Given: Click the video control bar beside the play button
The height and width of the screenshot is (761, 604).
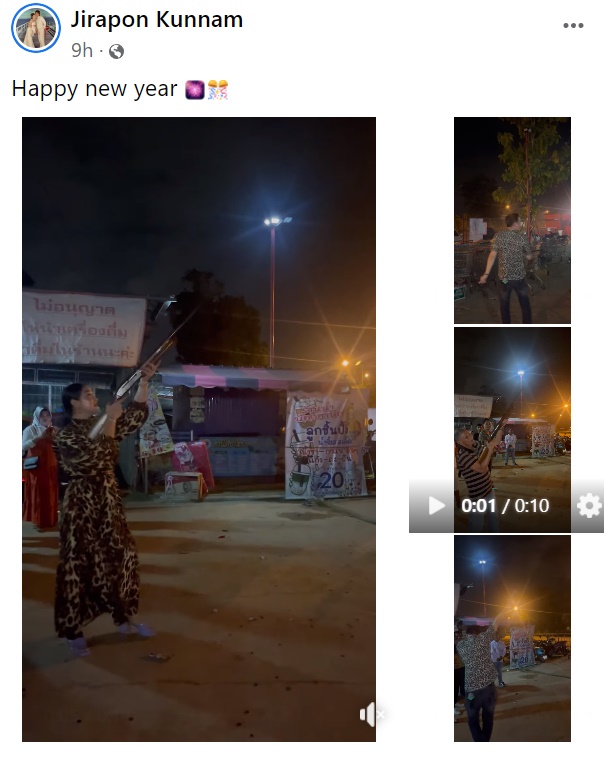Looking at the screenshot, I should [x=506, y=506].
